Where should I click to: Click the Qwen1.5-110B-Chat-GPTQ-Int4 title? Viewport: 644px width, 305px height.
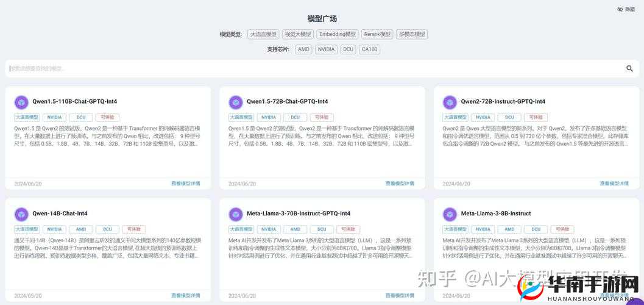tap(75, 101)
